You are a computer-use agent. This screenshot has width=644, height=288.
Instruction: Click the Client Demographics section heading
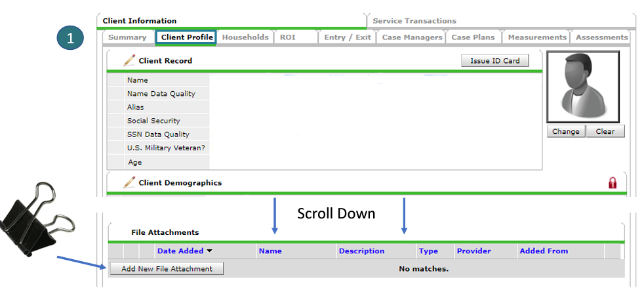click(x=180, y=182)
